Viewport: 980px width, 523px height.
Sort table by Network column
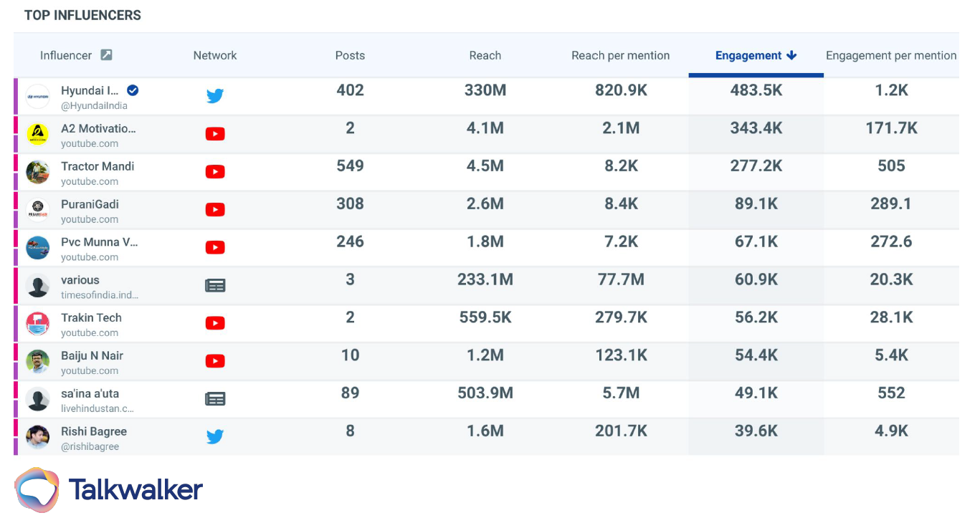pyautogui.click(x=215, y=55)
